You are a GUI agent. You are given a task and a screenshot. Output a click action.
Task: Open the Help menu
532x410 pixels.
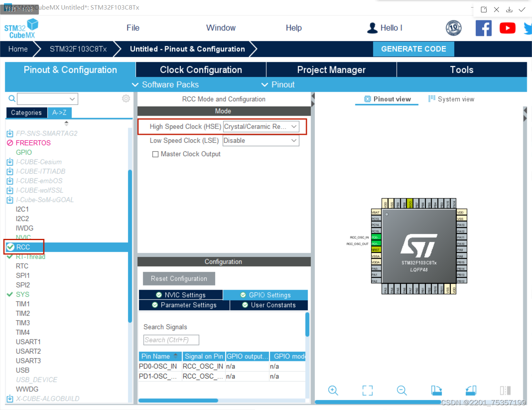pos(294,28)
